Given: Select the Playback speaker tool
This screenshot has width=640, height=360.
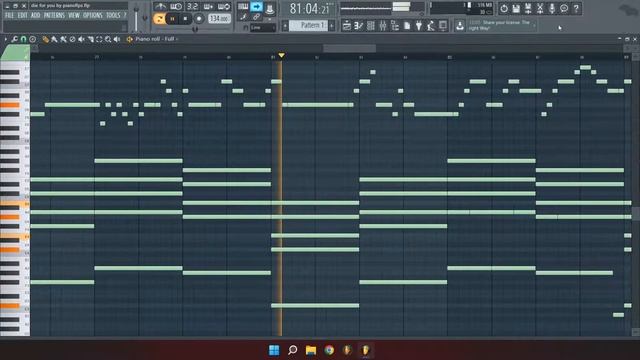Looking at the screenshot, I should click(117, 39).
